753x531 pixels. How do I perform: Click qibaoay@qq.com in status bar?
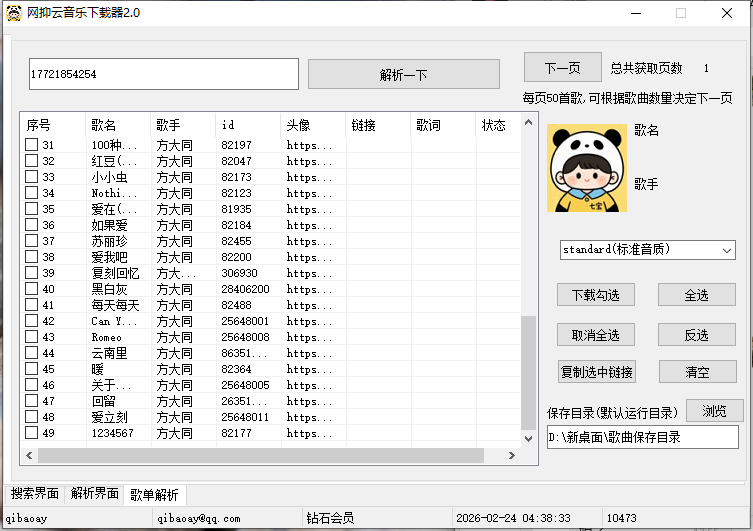[x=198, y=519]
